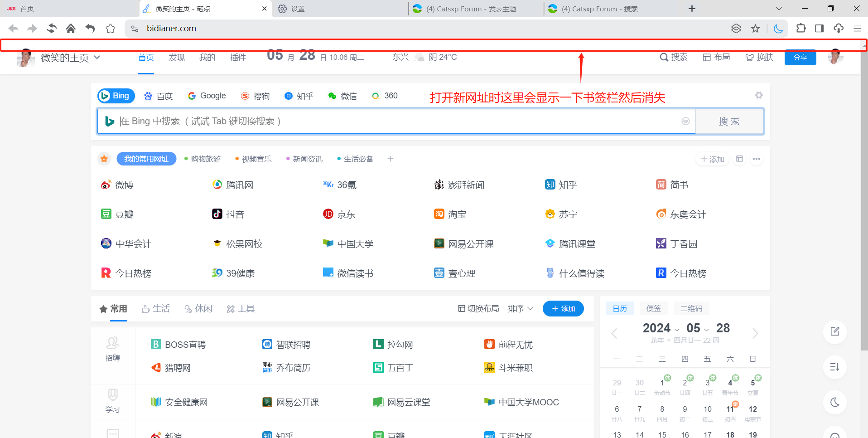The image size is (868, 438).
Task: Open the 插件 navigation tab
Action: (238, 58)
